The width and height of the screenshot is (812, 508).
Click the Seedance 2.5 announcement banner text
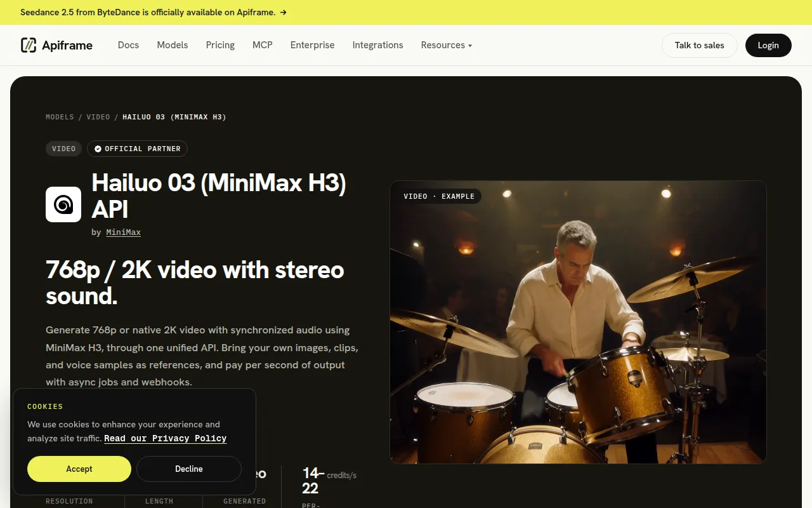pos(148,12)
